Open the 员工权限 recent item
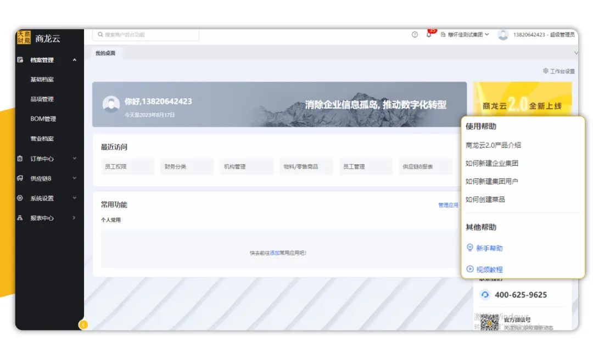This screenshot has height=364, width=593. coord(127,166)
